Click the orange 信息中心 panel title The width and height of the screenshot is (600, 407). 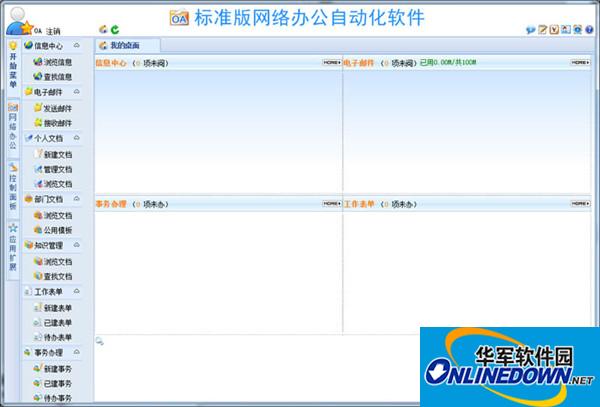click(x=111, y=63)
